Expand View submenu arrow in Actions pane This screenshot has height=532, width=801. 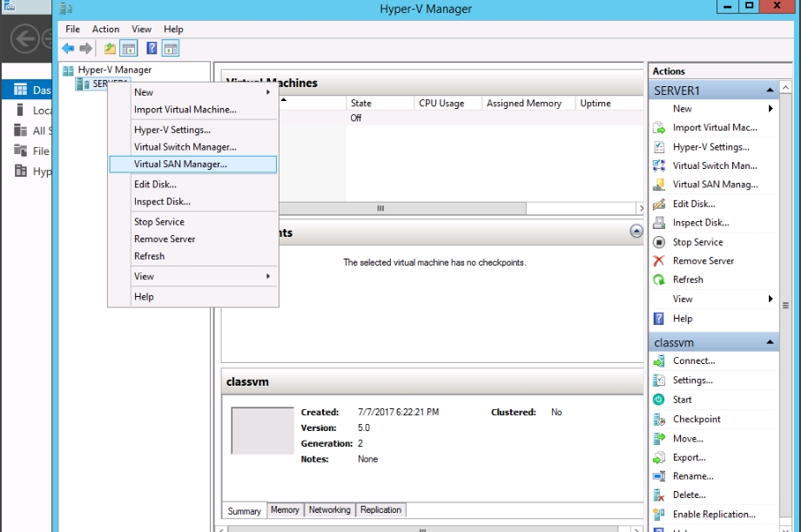(771, 299)
